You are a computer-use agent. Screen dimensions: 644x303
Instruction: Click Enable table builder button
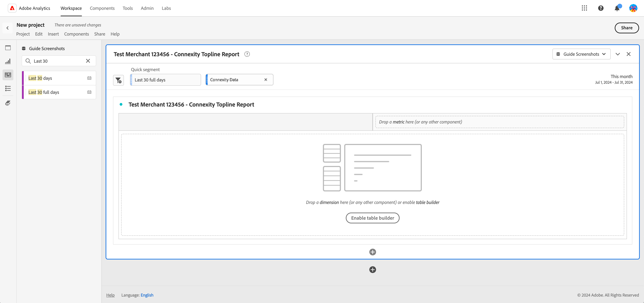click(373, 218)
